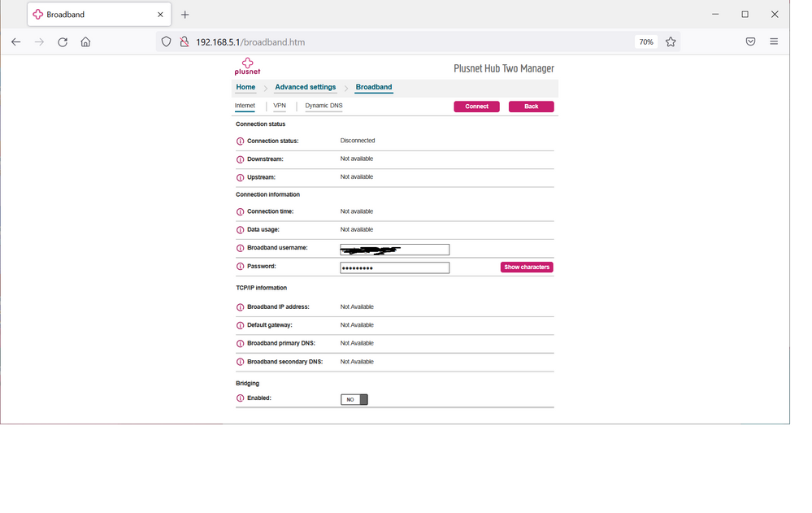Click the browser back arrow icon
Screen dimensions: 812x513
(x=15, y=41)
